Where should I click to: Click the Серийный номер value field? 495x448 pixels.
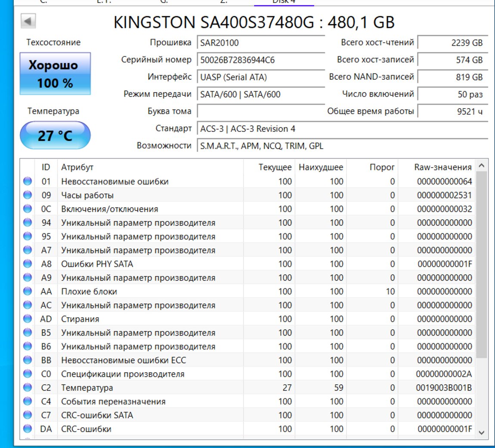coord(261,60)
